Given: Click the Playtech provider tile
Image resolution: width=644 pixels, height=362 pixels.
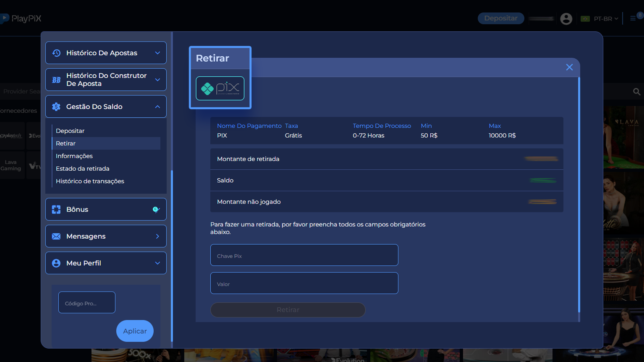Looking at the screenshot, I should click(11, 136).
